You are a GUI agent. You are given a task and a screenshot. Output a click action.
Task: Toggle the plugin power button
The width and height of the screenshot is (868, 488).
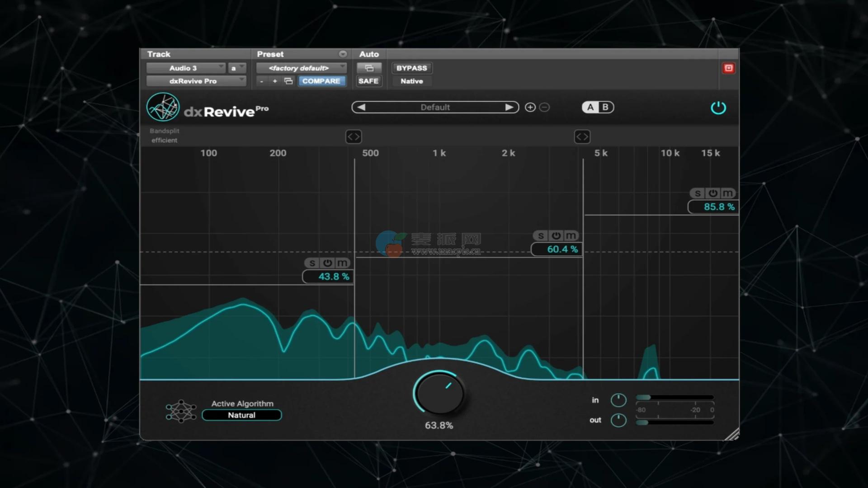(718, 108)
